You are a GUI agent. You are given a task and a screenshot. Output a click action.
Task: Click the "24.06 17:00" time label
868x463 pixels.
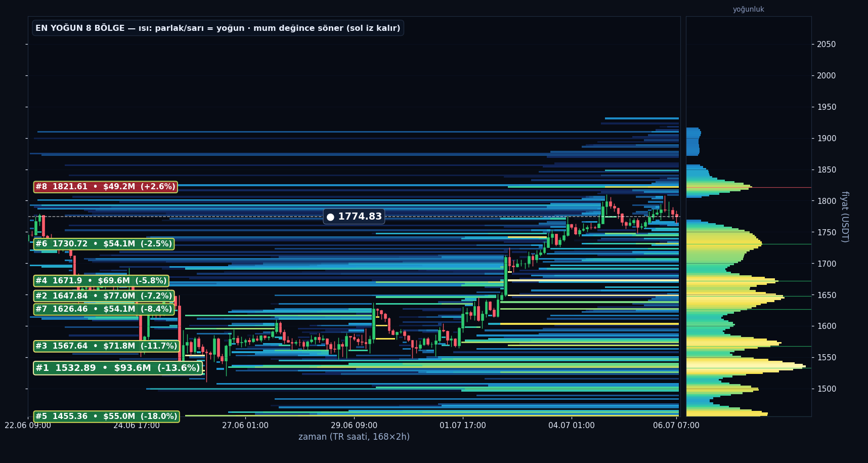137,426
